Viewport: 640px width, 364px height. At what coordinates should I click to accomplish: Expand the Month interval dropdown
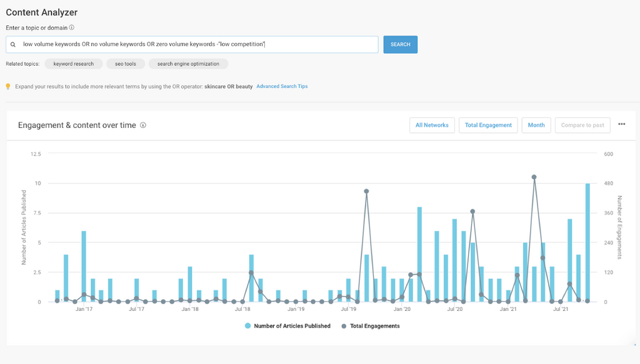click(x=536, y=125)
